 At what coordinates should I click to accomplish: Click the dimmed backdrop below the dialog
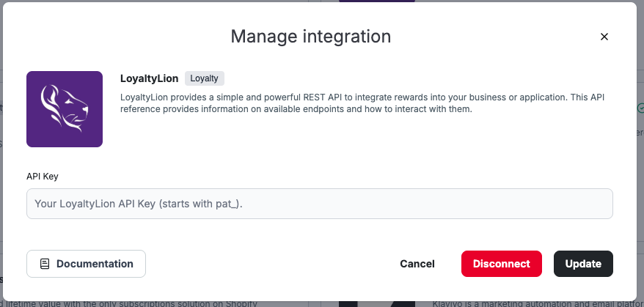point(315,301)
